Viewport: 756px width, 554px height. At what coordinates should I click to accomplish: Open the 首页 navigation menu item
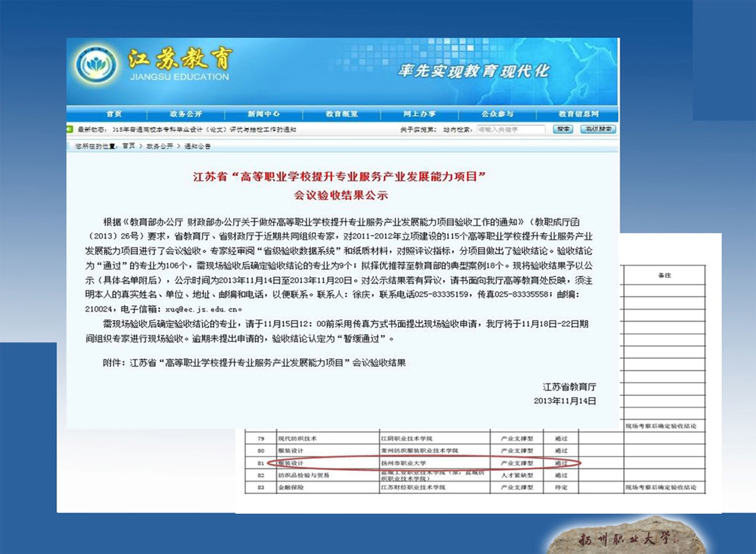coord(114,114)
